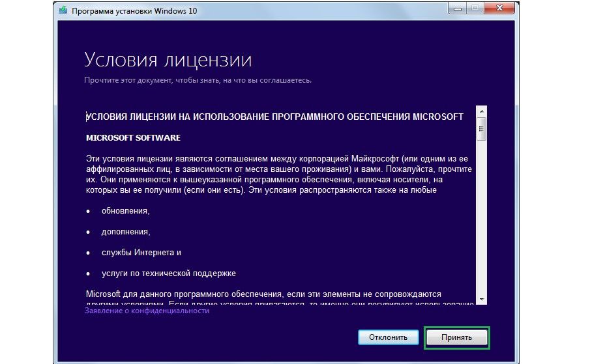Viewport: 590px width, 364px height.
Task: Click the bullet item услуги по технической поддержке
Action: [169, 273]
